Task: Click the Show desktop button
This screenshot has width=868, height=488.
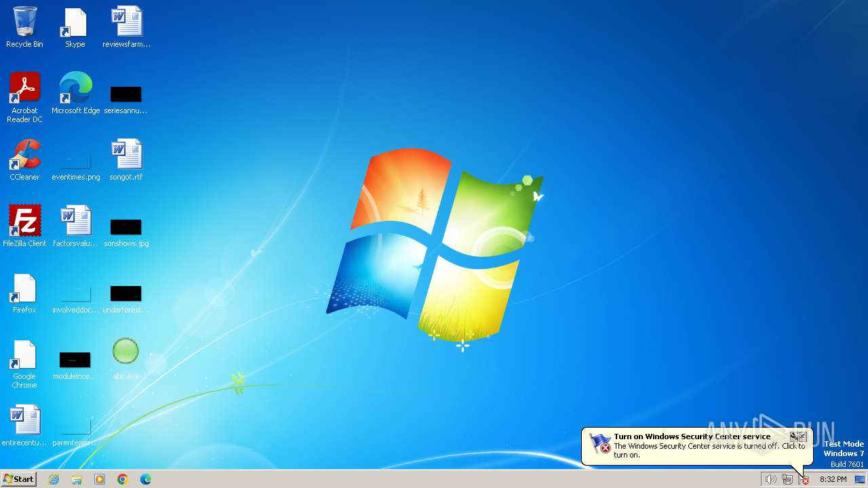Action: (860, 479)
